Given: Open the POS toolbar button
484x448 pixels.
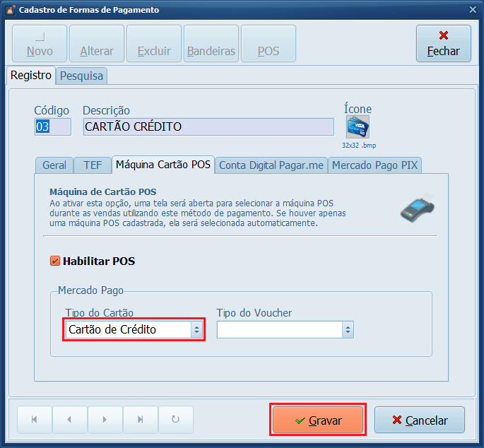Looking at the screenshot, I should [x=268, y=44].
